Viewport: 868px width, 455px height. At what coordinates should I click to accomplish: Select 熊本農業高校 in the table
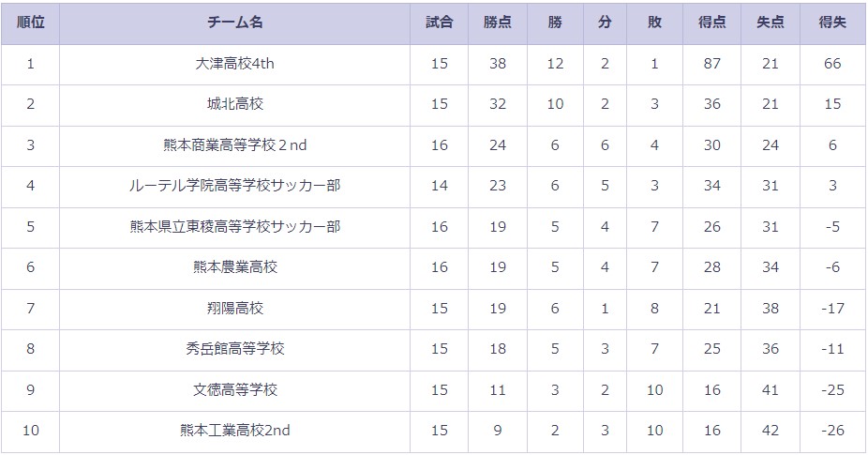pos(234,267)
